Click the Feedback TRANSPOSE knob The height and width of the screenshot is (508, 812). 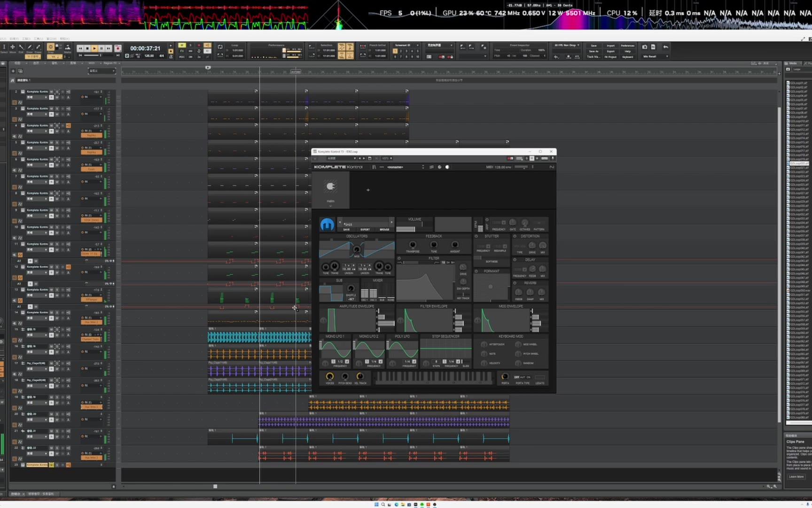413,245
